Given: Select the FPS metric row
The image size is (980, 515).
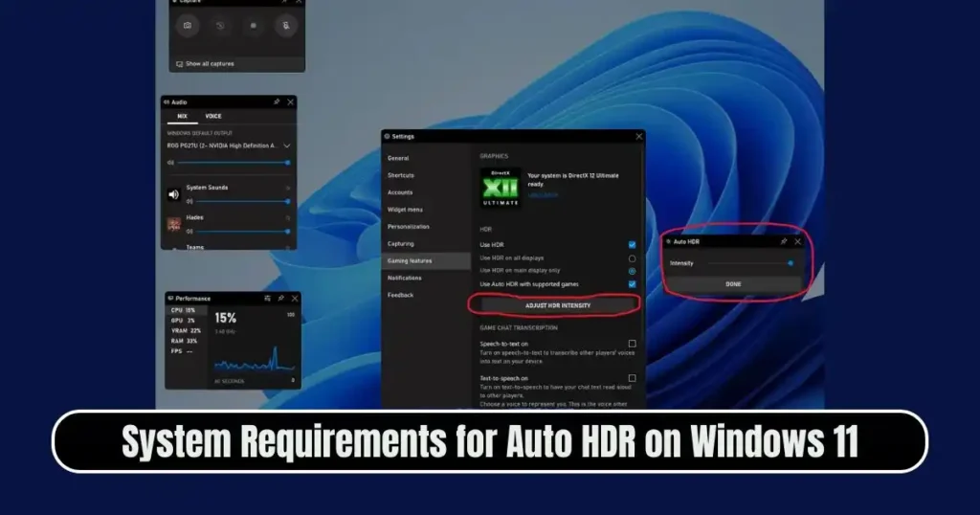Looking at the screenshot, I should coord(186,351).
